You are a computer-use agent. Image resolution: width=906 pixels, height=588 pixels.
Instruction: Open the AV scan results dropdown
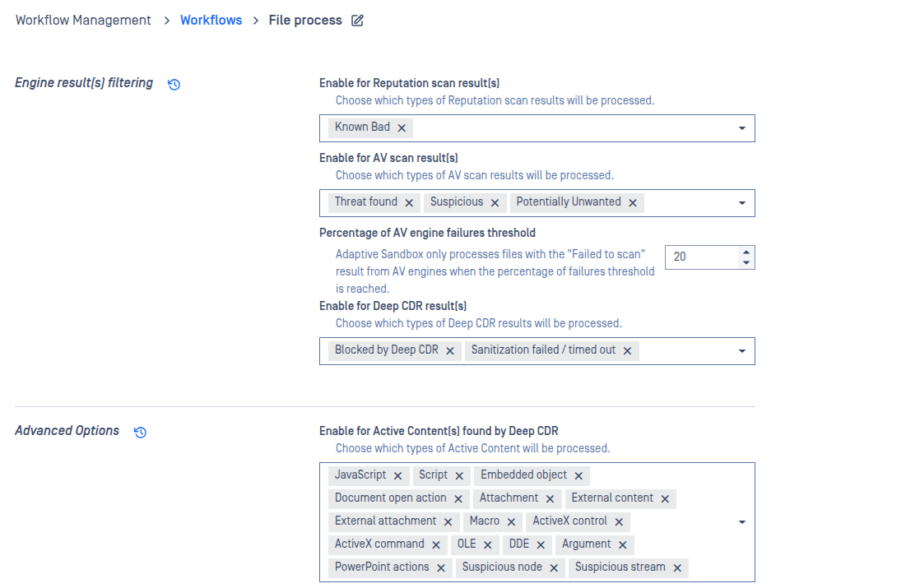click(x=741, y=203)
